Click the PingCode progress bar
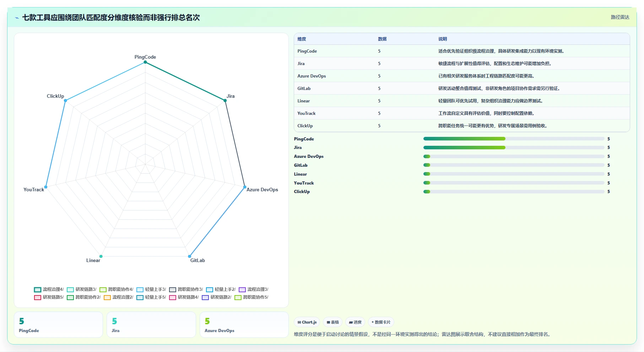 [514, 139]
